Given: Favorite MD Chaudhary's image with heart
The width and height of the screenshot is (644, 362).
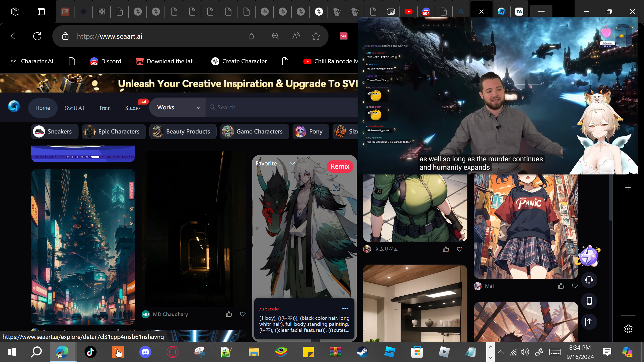Looking at the screenshot, I should click(243, 314).
